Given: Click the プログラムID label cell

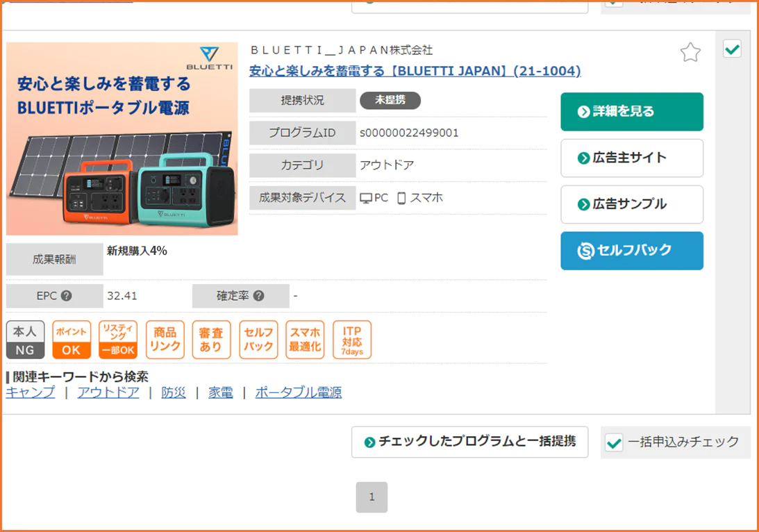Looking at the screenshot, I should pos(303,133).
